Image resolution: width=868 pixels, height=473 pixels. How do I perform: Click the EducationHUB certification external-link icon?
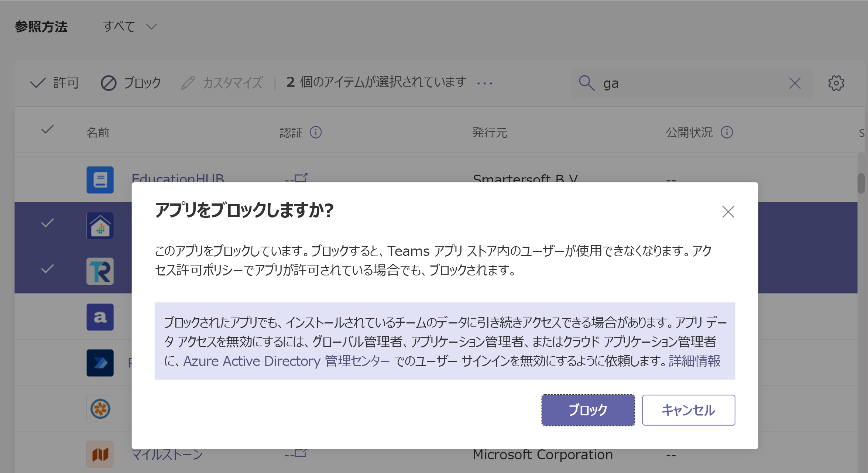point(301,178)
